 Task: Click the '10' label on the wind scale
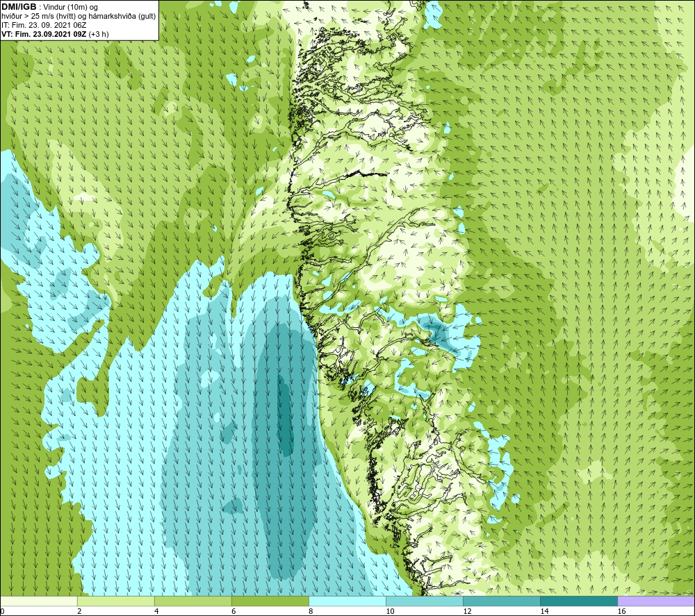[x=390, y=611]
